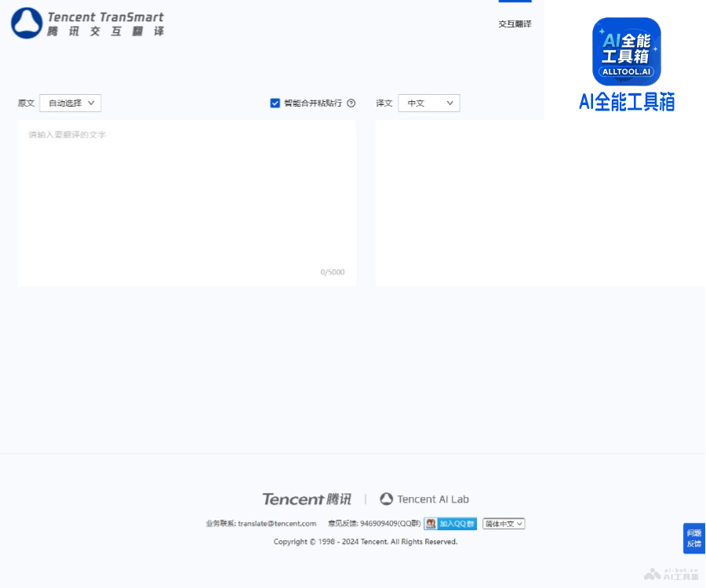Click the Tencent TranSmart logo

[88, 24]
